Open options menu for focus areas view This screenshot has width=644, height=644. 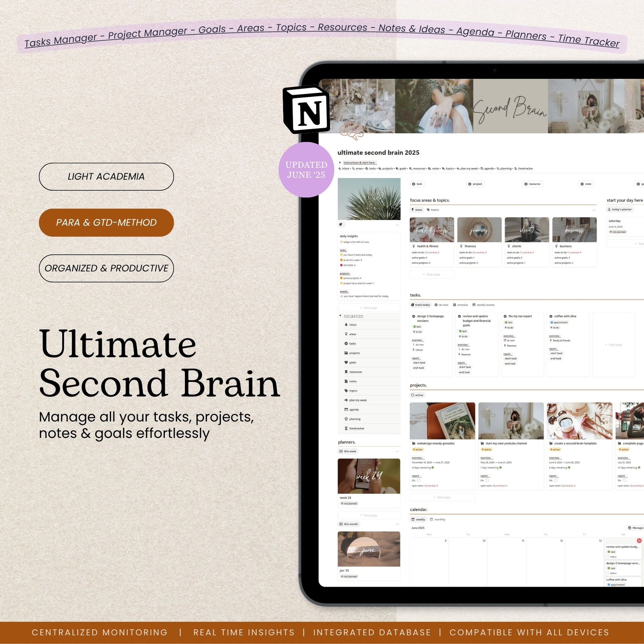594,210
